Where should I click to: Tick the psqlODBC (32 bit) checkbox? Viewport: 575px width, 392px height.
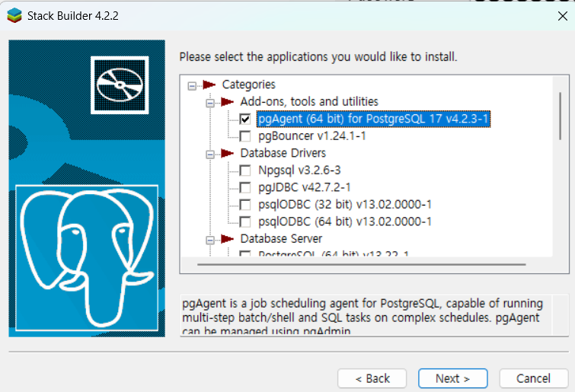click(245, 205)
